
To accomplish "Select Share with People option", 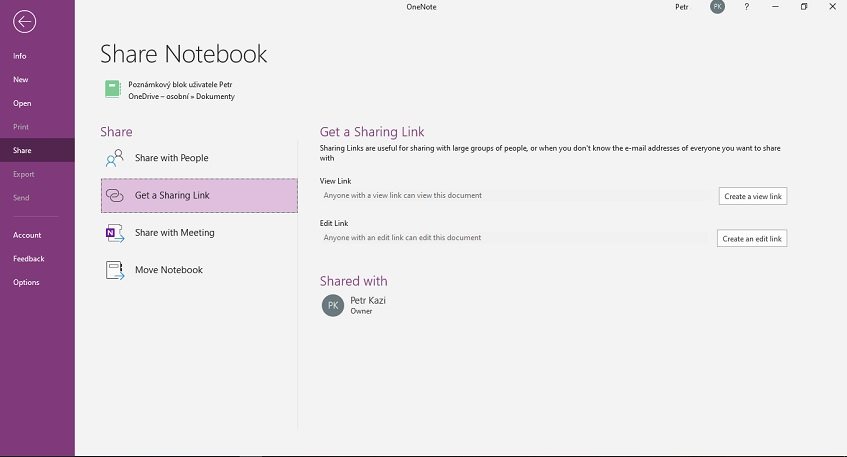I will [x=199, y=158].
